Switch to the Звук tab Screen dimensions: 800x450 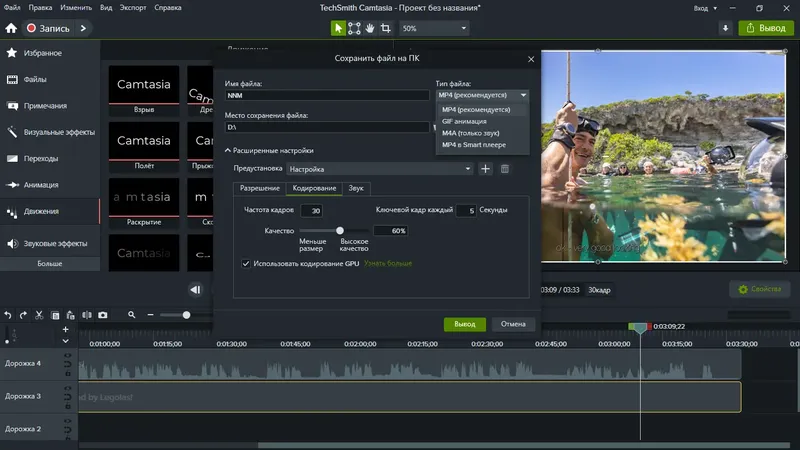point(355,188)
